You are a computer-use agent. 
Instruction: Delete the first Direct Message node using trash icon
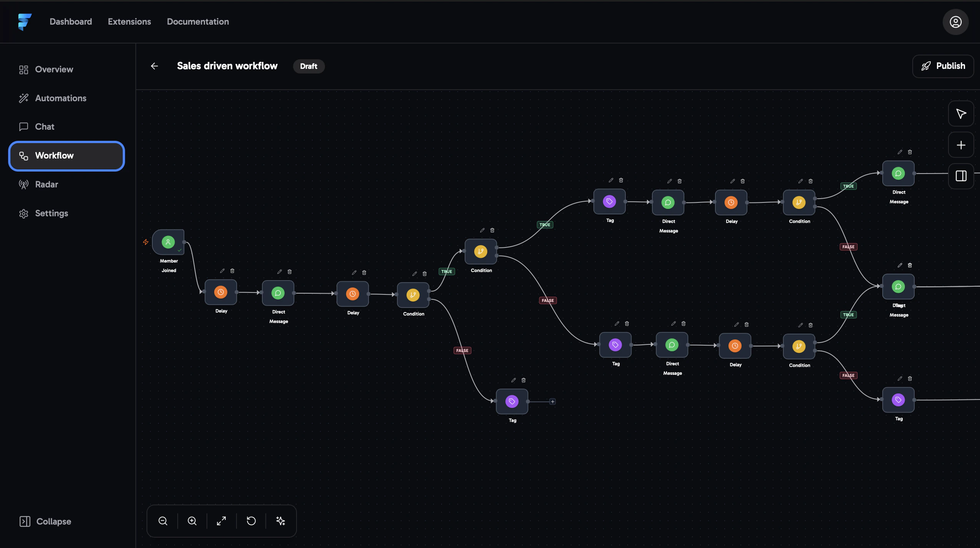click(x=290, y=272)
